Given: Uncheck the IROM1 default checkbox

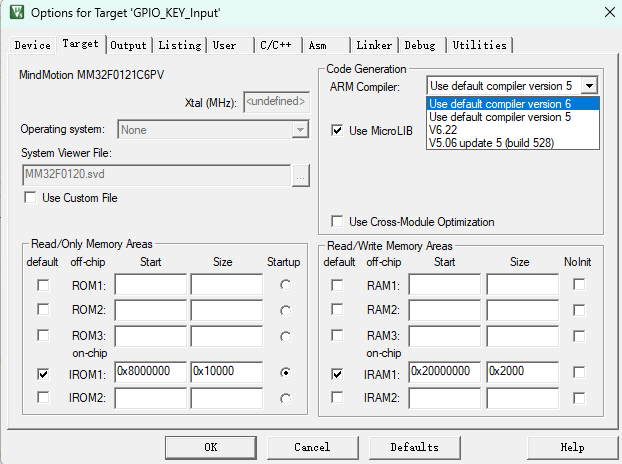Looking at the screenshot, I should [42, 373].
